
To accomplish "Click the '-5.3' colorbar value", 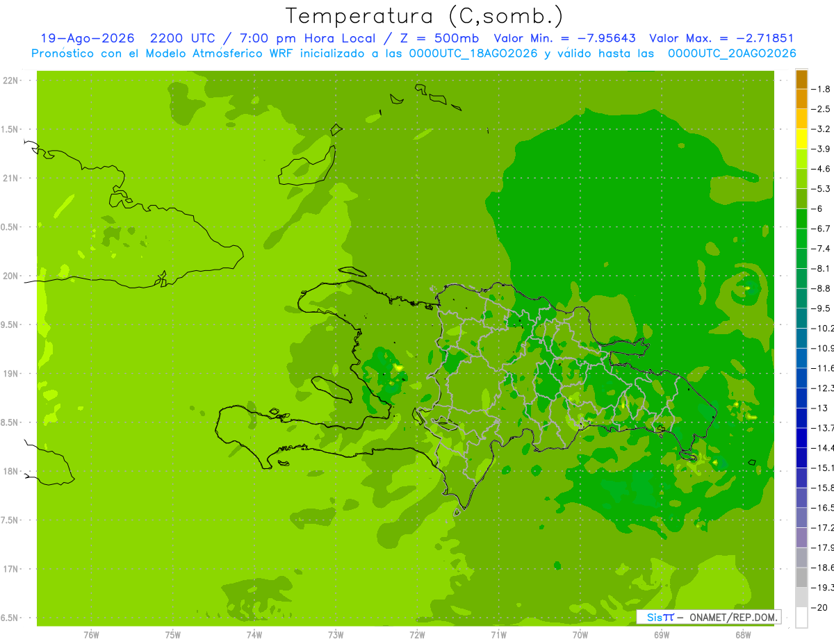I will [x=821, y=188].
